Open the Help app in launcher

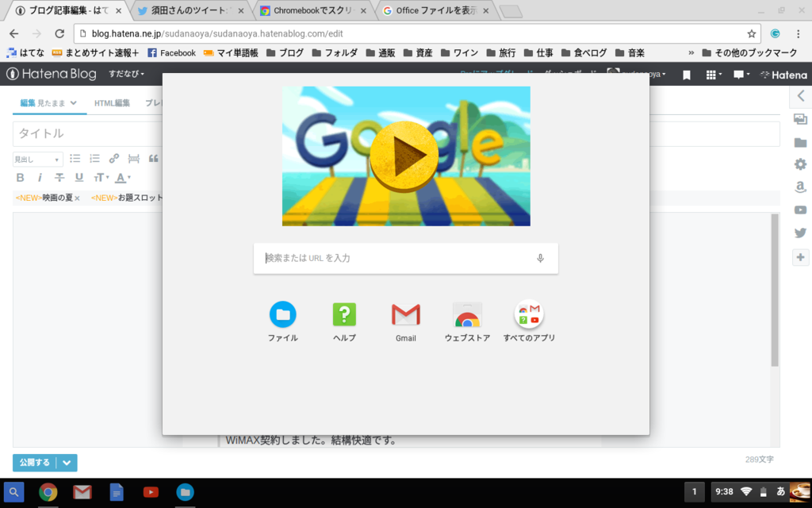tap(344, 321)
